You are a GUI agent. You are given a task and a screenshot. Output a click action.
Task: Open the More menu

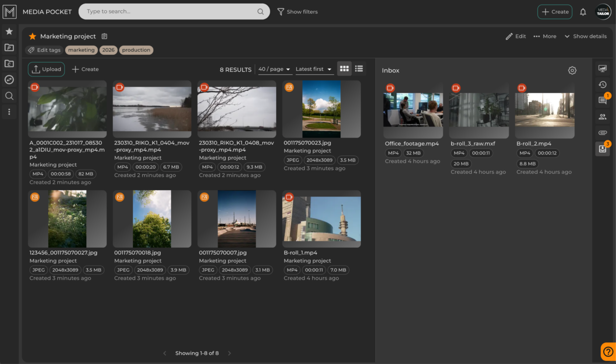click(545, 36)
